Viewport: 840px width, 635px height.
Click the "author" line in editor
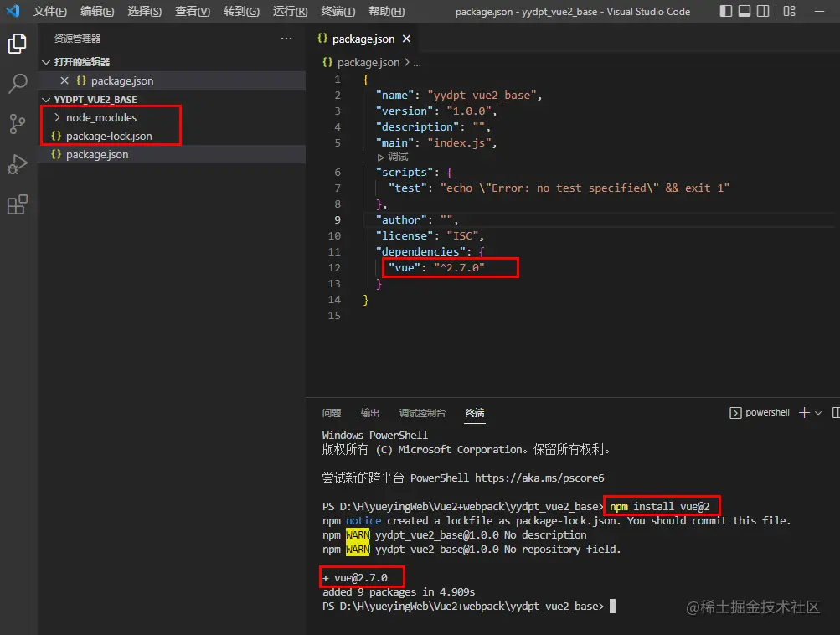(x=417, y=219)
